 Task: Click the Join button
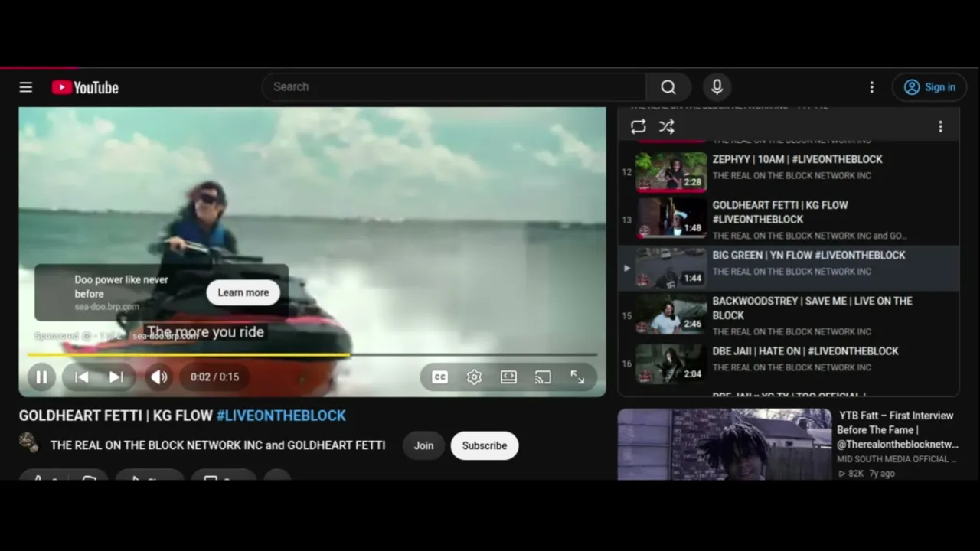423,445
